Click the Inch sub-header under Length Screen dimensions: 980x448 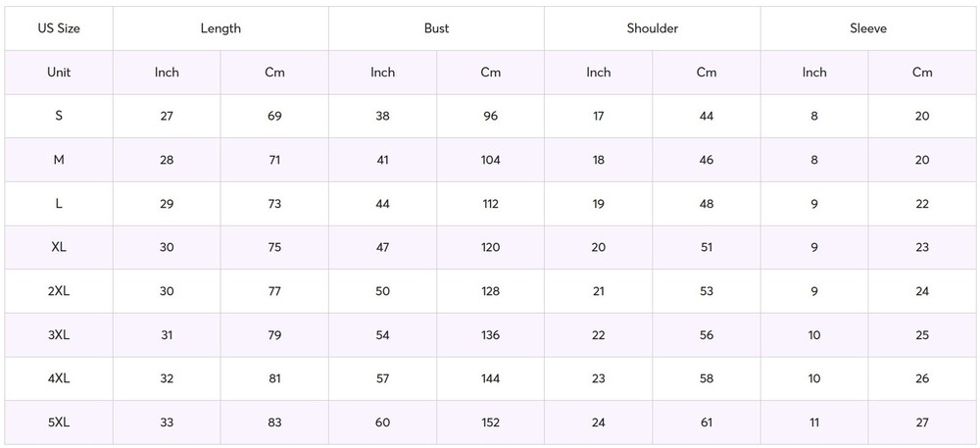[x=167, y=73]
